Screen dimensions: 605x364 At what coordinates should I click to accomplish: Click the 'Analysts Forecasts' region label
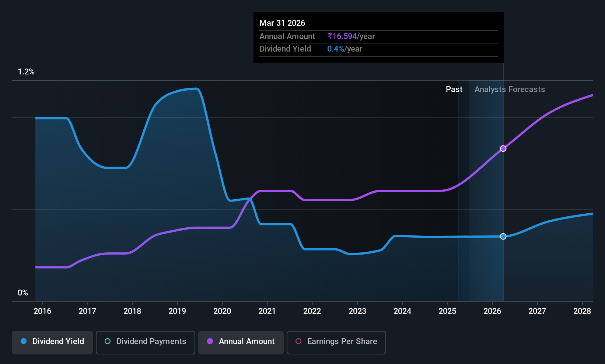click(x=510, y=90)
